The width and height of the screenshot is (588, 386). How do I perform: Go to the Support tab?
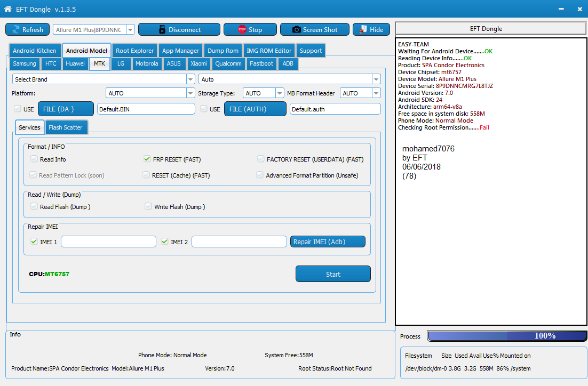pos(311,51)
